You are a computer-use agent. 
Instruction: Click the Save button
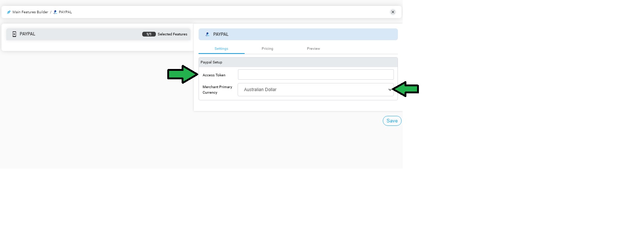point(392,121)
